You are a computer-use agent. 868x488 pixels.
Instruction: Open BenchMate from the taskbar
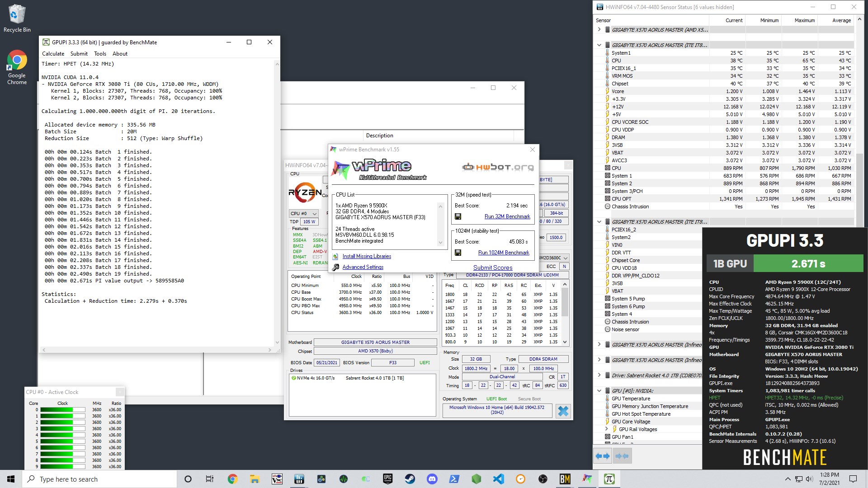click(565, 479)
